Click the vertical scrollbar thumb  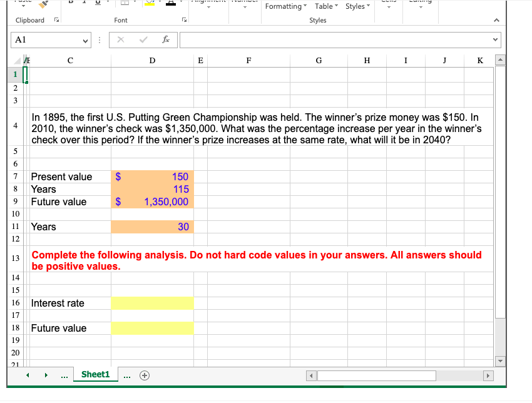tap(500, 192)
